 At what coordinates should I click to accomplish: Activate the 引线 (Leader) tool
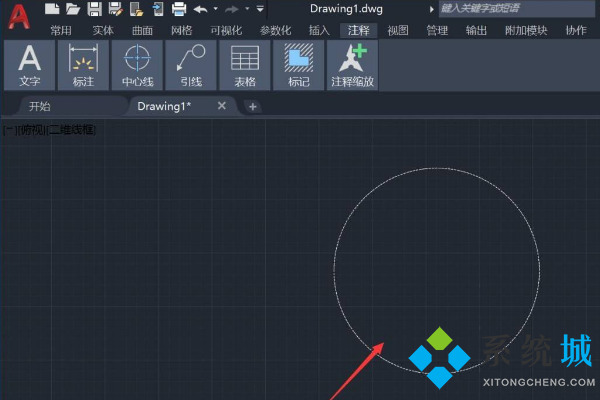(191, 65)
